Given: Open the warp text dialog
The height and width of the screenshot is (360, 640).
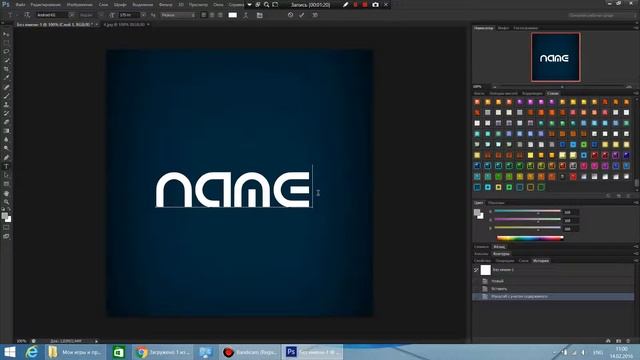Looking at the screenshot, I should click(x=246, y=15).
